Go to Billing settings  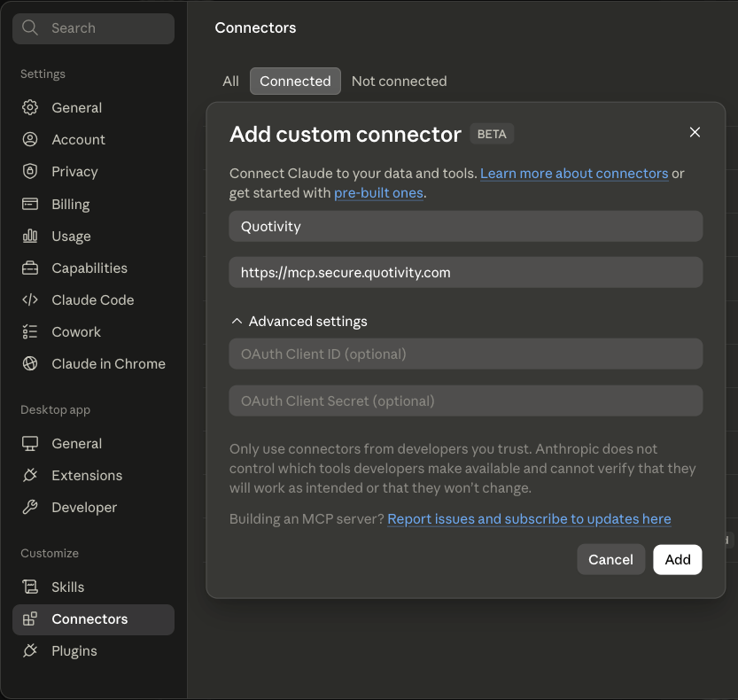pos(93,204)
